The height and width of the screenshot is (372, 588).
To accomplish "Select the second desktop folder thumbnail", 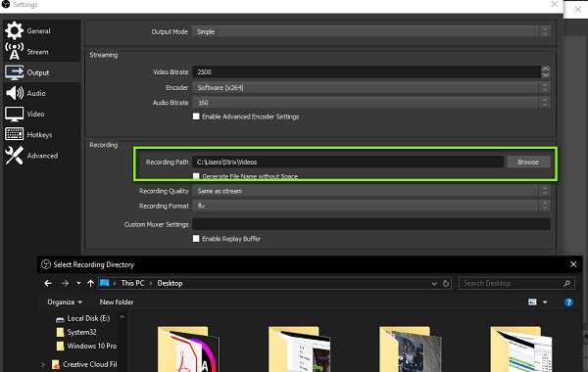I will pyautogui.click(x=299, y=349).
